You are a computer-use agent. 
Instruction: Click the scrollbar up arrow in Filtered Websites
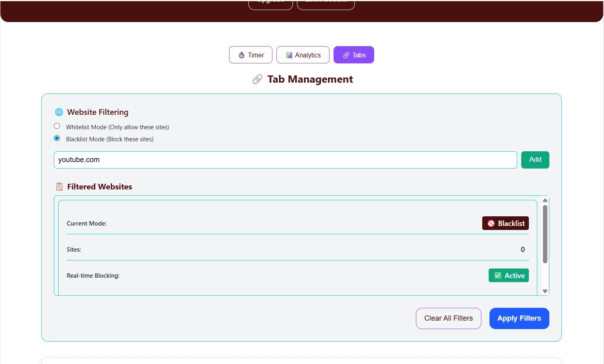545,200
